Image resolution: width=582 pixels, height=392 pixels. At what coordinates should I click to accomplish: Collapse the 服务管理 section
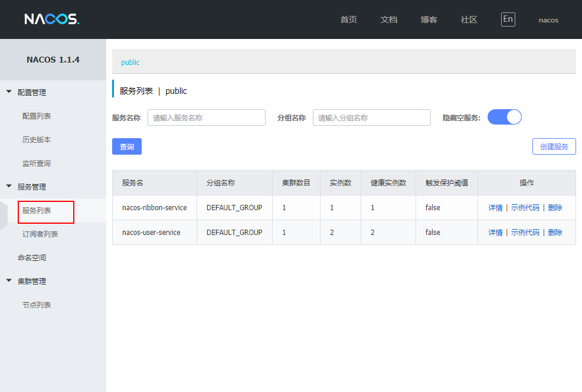coord(31,186)
